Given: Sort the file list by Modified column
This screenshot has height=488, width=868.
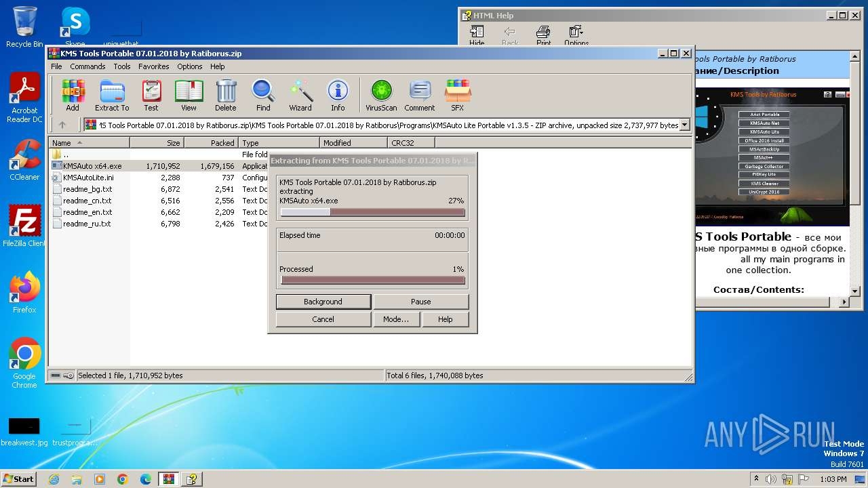Looking at the screenshot, I should [353, 143].
